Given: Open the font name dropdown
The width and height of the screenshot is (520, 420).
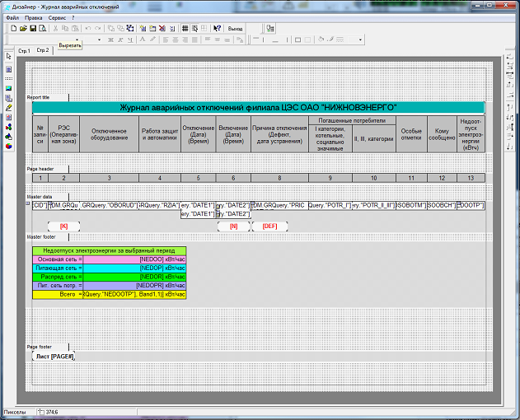Looking at the screenshot, I should tap(77, 39).
